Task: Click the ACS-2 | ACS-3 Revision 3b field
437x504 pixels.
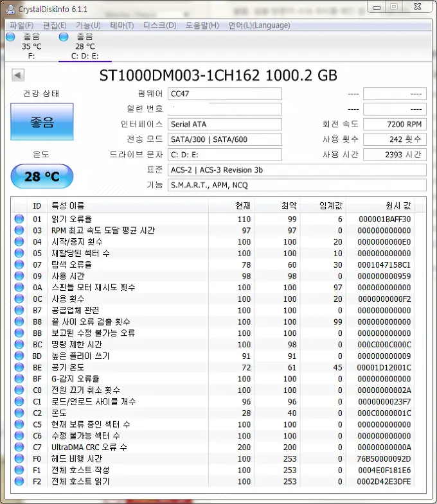Action: pos(297,169)
